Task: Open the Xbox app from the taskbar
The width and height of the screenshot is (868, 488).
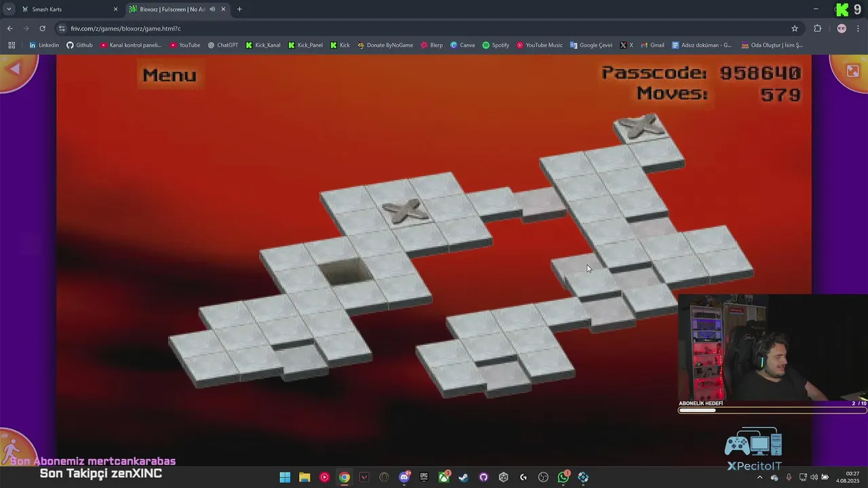Action: [x=444, y=477]
